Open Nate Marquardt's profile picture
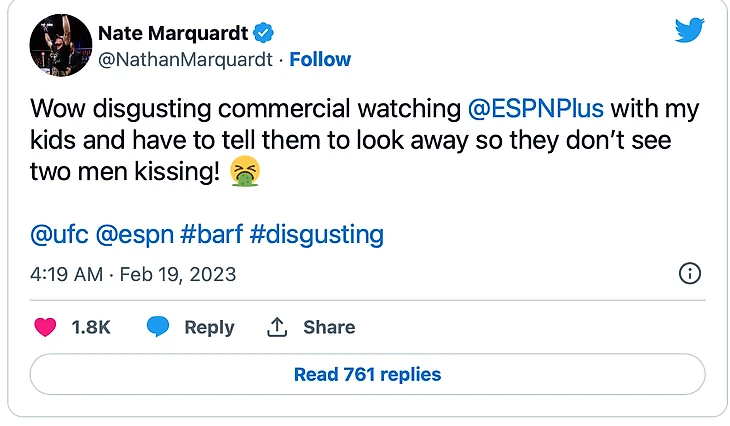This screenshot has width=730, height=426. pos(57,45)
